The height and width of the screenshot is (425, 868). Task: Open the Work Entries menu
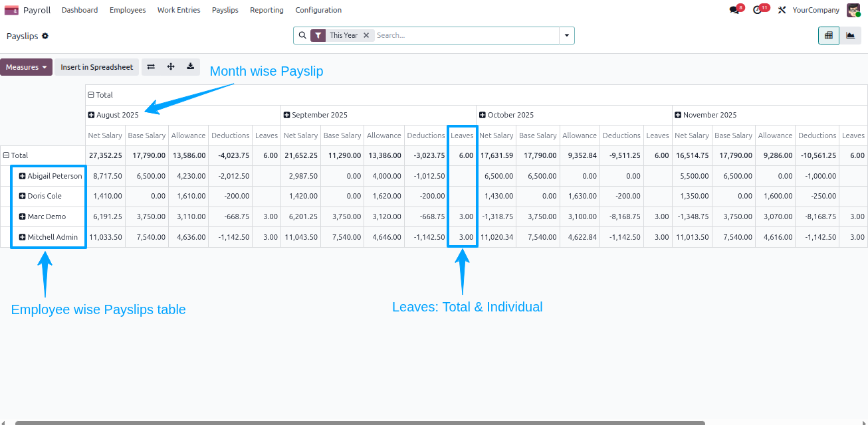click(x=179, y=10)
